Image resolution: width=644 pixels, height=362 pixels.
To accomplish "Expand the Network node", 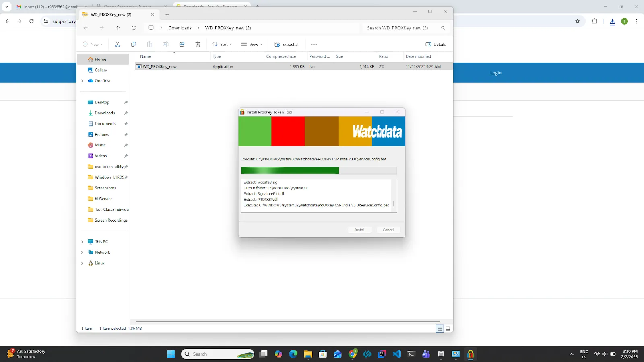I will point(82,253).
